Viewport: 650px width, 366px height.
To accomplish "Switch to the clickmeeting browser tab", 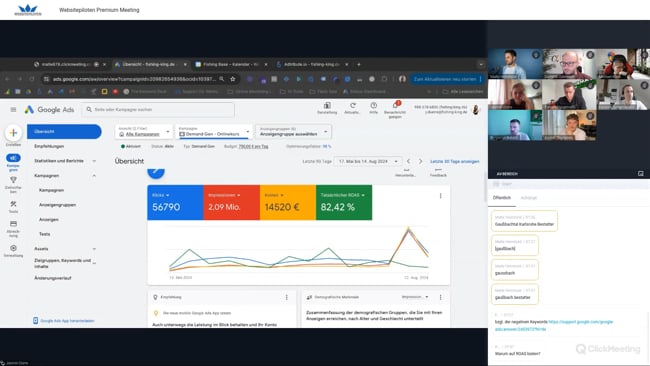I will 70,64.
